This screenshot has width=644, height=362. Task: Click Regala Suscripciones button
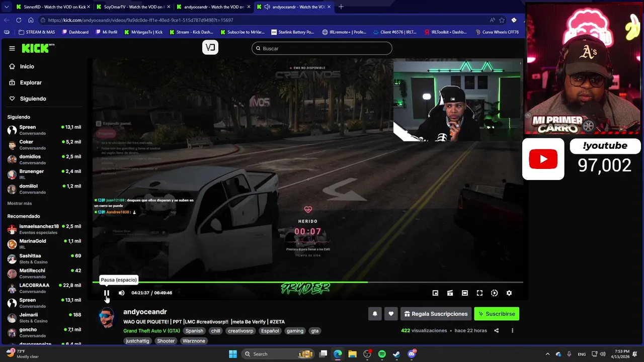(436, 314)
